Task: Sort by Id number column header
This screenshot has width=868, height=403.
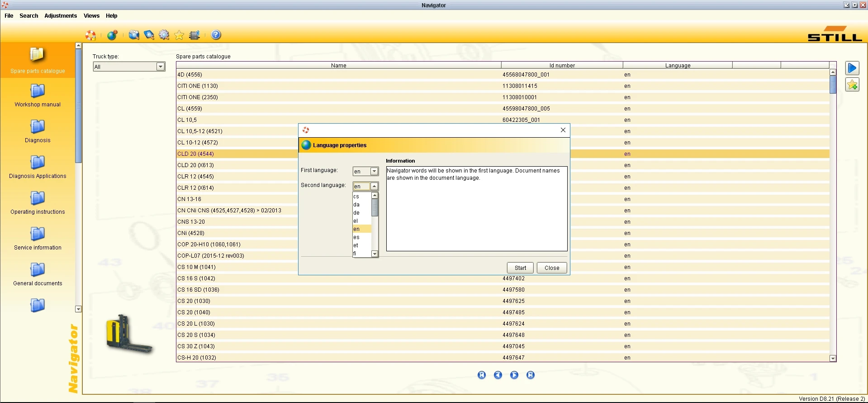Action: [x=562, y=65]
